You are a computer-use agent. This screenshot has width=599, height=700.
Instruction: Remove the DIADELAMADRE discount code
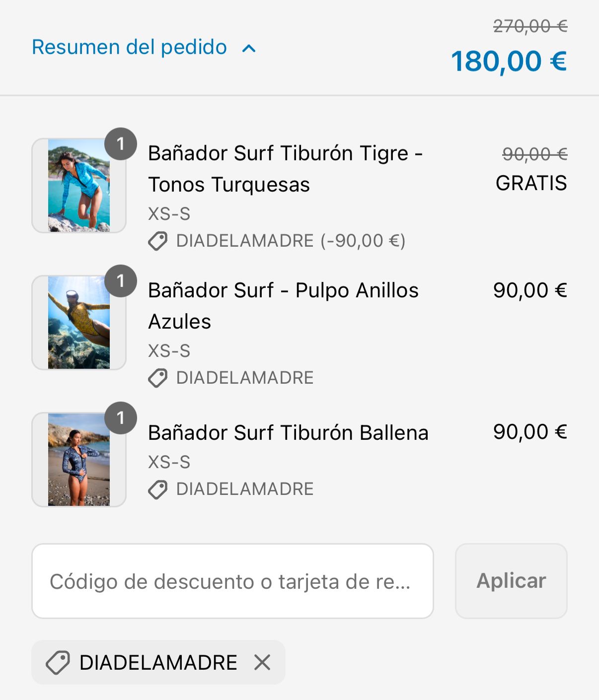click(262, 662)
